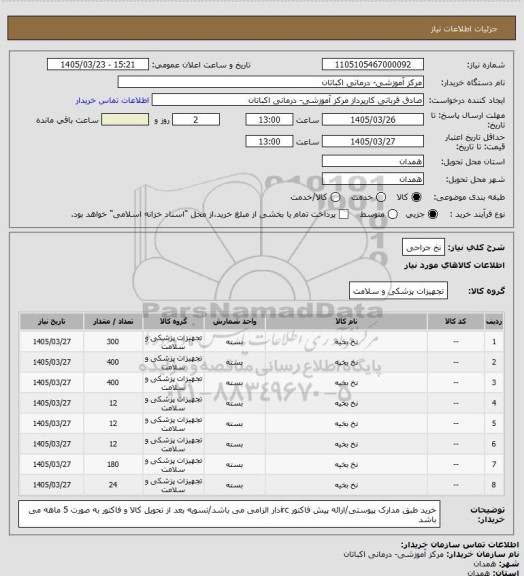Click the گروه کالا column header
This screenshot has height=576, width=524.
click(173, 321)
